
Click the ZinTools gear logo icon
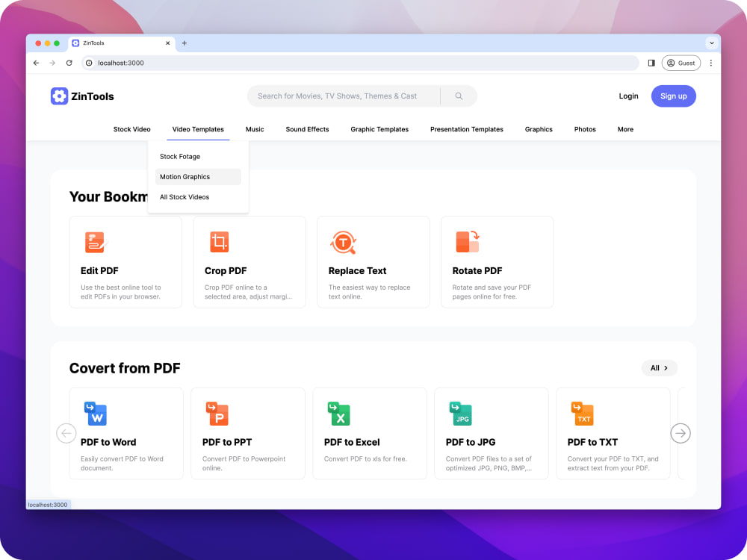coord(59,96)
